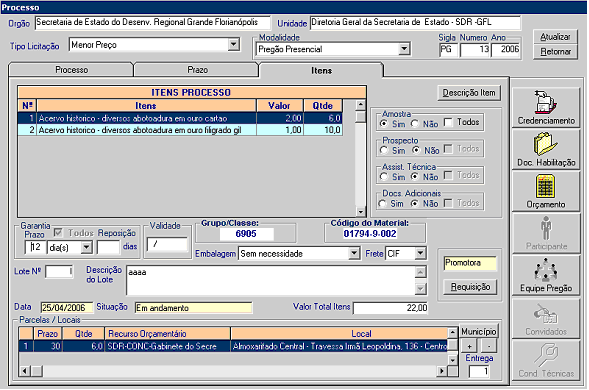
Task: Open Modalidade Pregão Presencial dropdown
Action: pos(404,49)
